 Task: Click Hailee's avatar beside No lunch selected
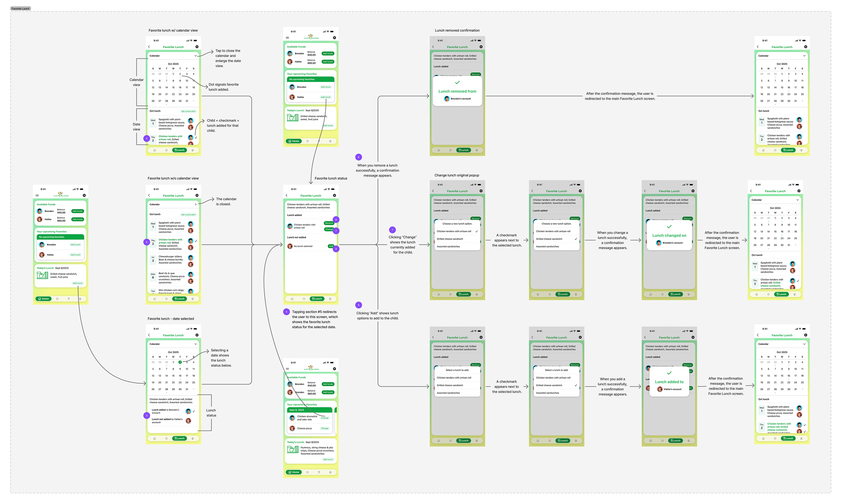tap(290, 246)
